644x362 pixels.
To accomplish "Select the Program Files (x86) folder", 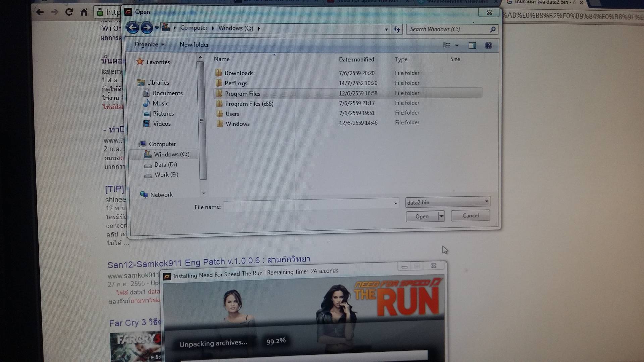I will pos(249,104).
